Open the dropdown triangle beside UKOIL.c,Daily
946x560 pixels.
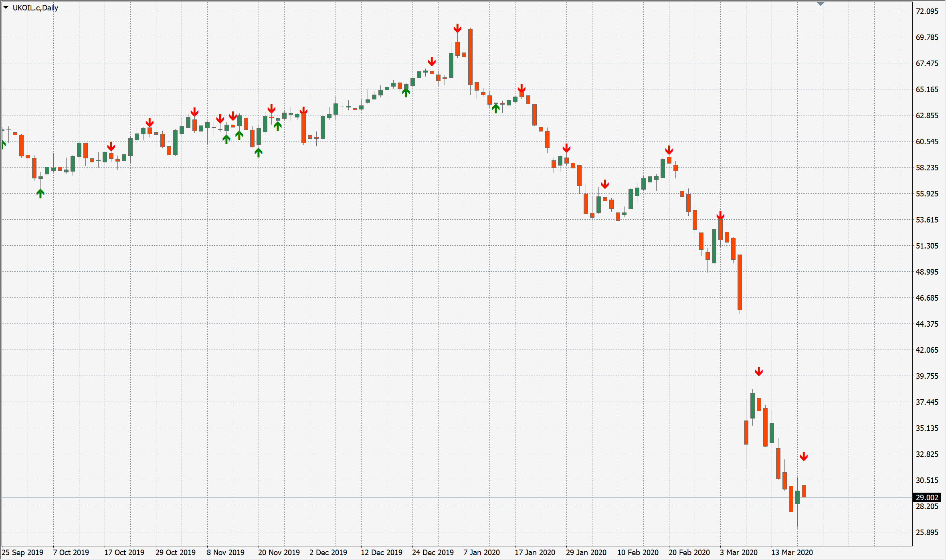coord(6,8)
